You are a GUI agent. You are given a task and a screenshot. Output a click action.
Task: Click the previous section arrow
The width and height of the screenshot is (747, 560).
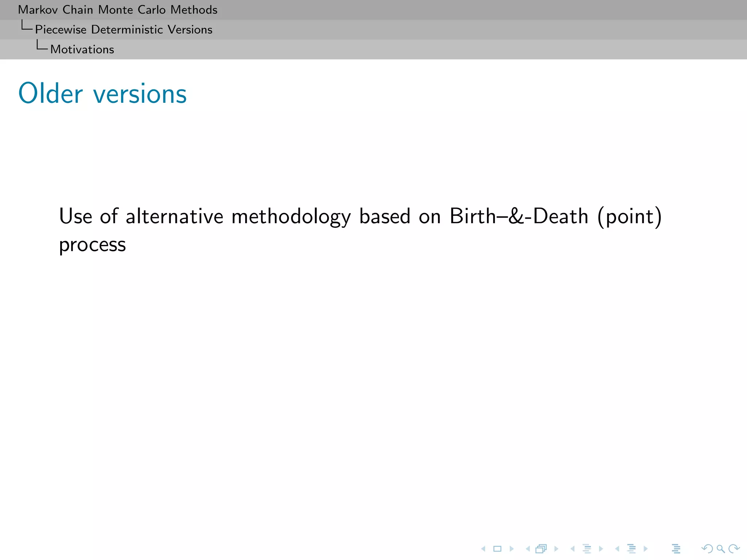617,549
